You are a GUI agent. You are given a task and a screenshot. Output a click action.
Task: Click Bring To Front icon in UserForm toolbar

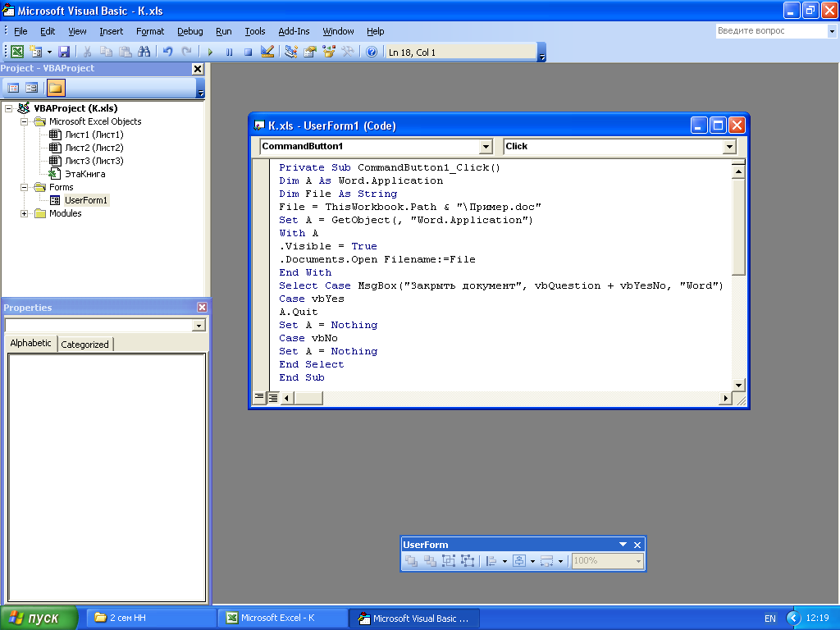coord(411,561)
